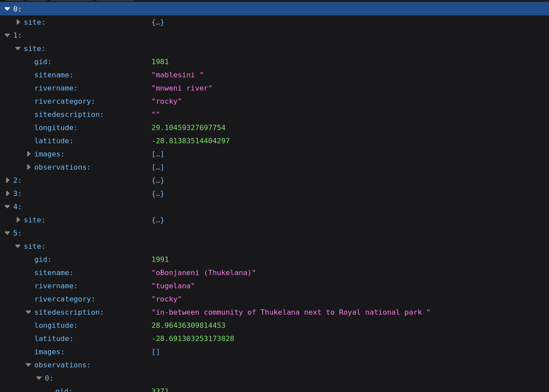Collapse the site node under item 5
Viewport: 549px width, 392px height.
coord(18,246)
